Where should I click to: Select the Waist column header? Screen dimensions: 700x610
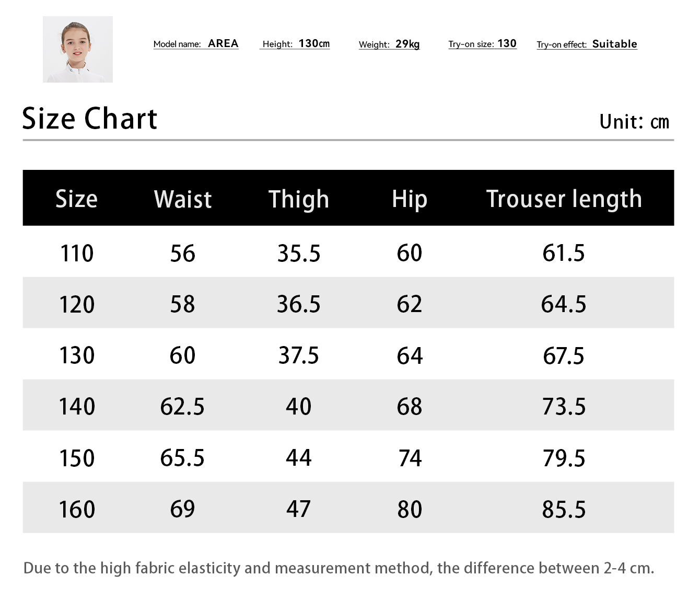click(183, 199)
